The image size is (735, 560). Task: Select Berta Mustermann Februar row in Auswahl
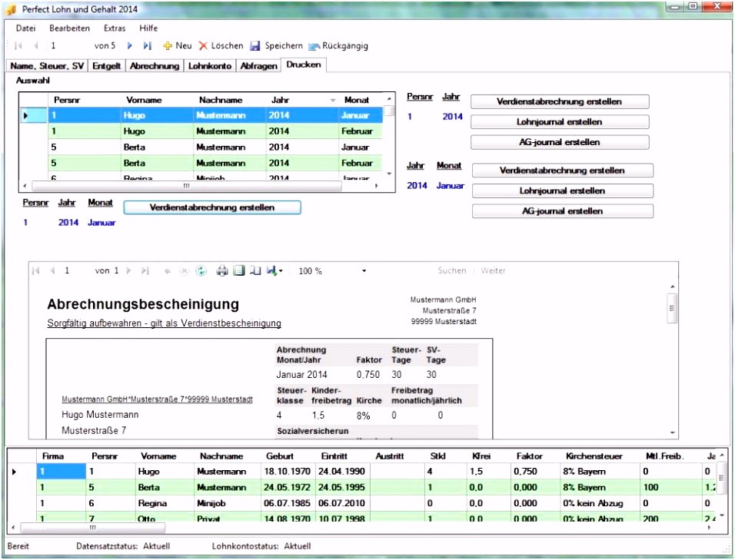(x=215, y=164)
